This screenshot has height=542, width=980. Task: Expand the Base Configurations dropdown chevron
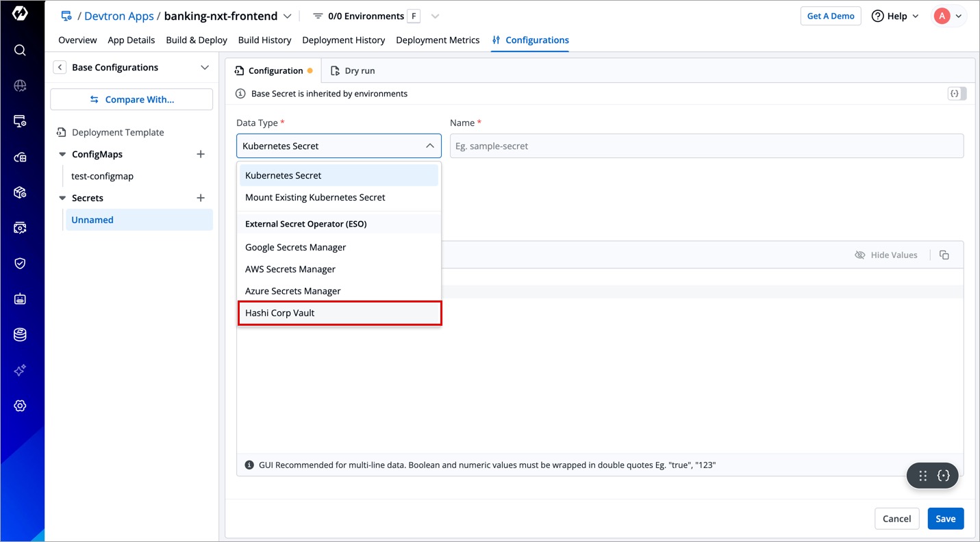pos(204,67)
